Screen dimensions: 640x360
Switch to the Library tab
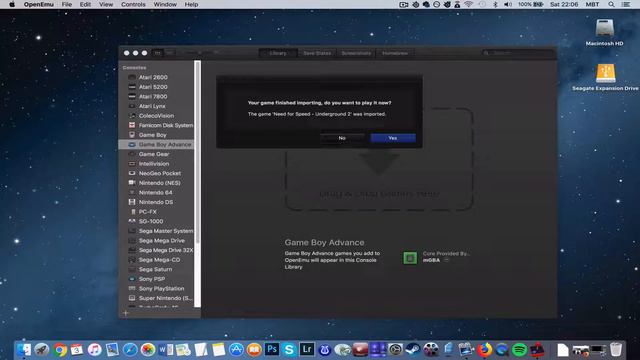278,53
